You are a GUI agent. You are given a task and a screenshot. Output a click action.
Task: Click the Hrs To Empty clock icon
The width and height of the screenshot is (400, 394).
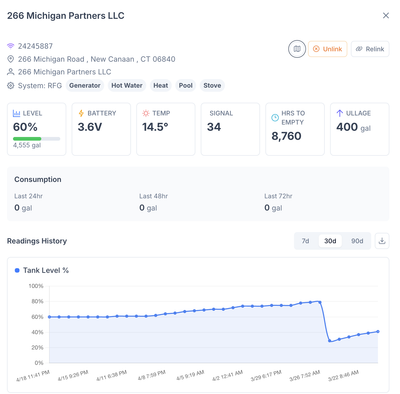275,118
